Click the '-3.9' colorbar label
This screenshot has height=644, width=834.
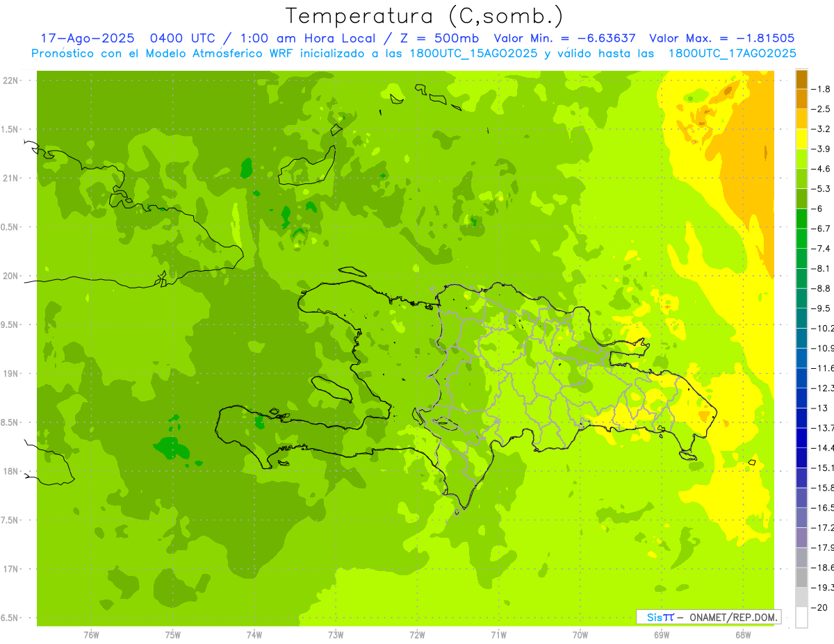pos(821,149)
